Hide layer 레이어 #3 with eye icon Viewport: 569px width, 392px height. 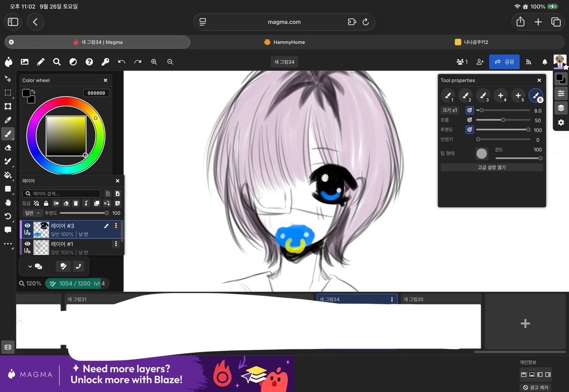[x=28, y=226]
